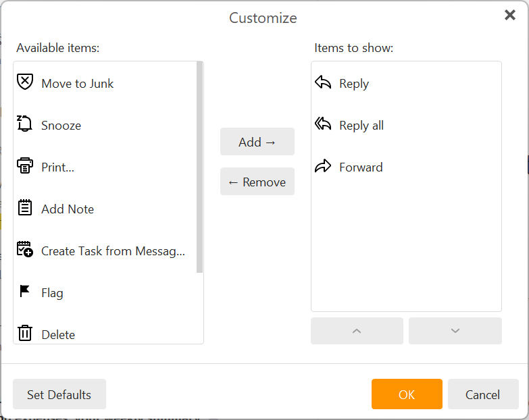
Task: Close the Customize dialog with X
Action: click(x=510, y=16)
